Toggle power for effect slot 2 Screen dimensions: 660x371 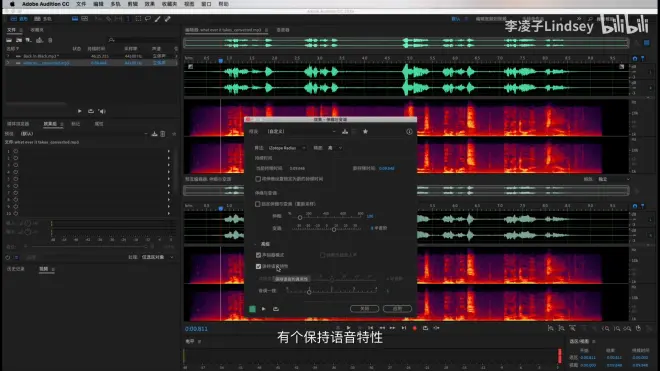[16, 158]
